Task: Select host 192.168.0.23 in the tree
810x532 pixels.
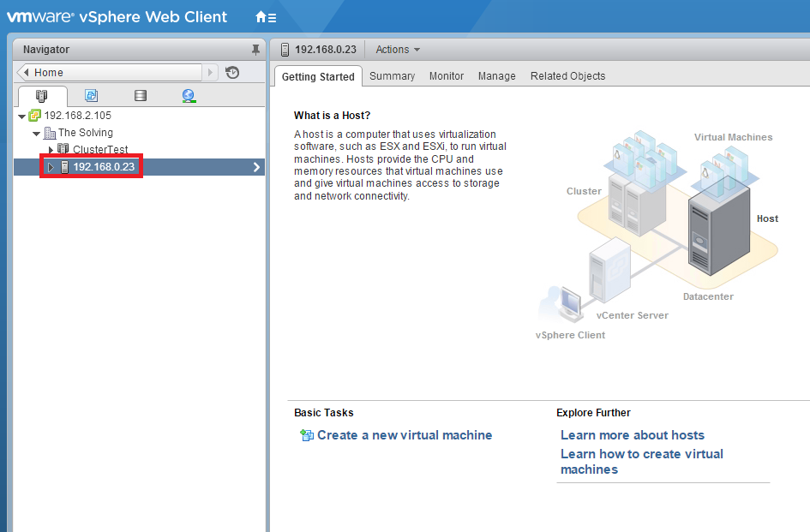Action: click(x=104, y=167)
